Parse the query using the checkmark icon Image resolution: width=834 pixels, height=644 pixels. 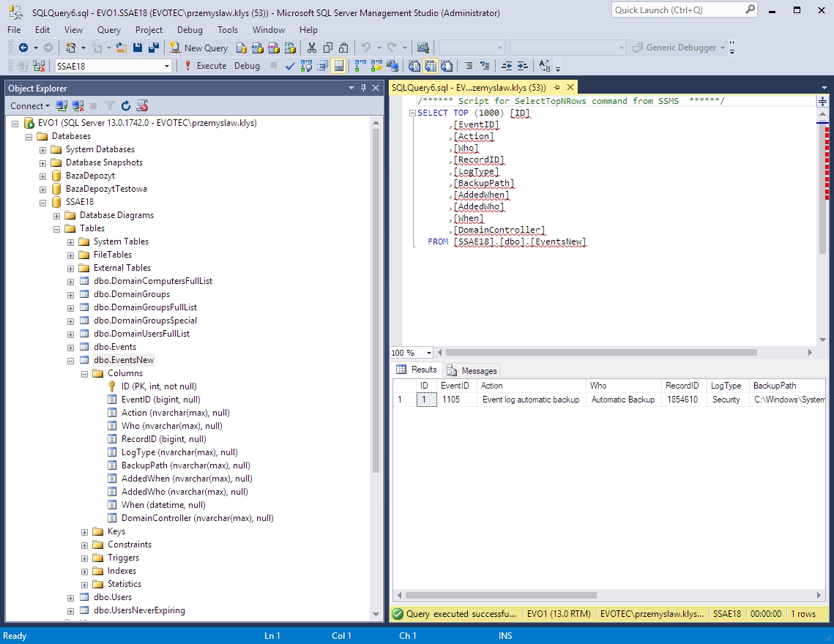tap(288, 65)
